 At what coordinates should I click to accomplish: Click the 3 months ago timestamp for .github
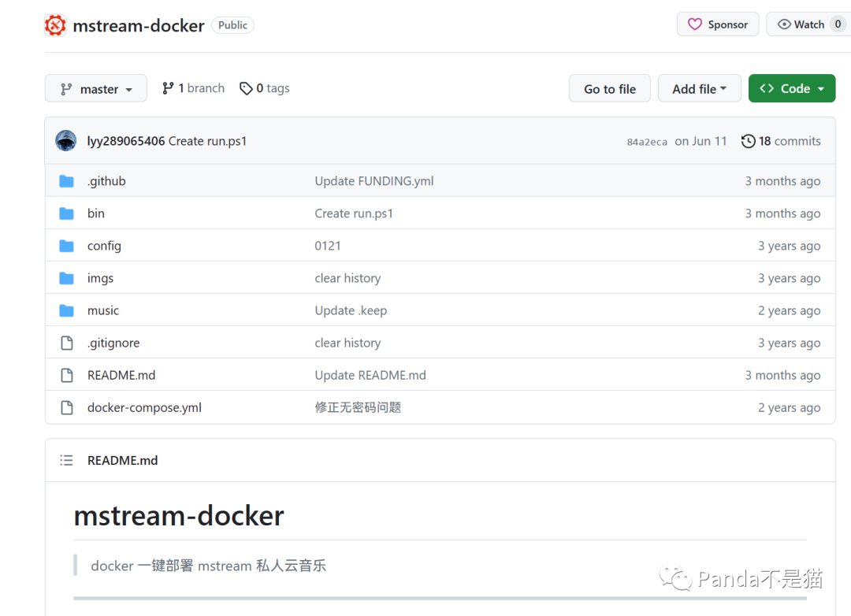782,180
